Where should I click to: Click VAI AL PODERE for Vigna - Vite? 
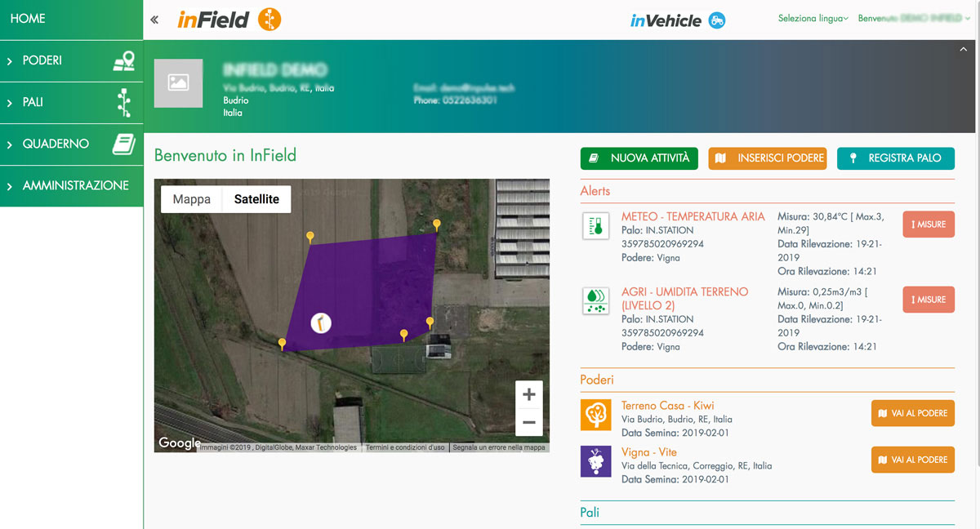[913, 460]
